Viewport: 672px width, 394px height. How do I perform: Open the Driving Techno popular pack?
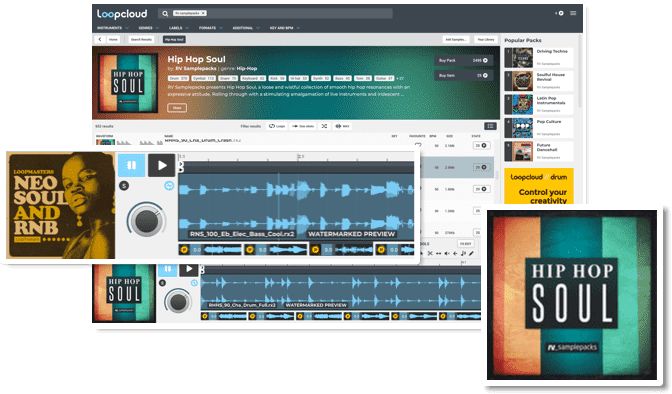pyautogui.click(x=539, y=57)
